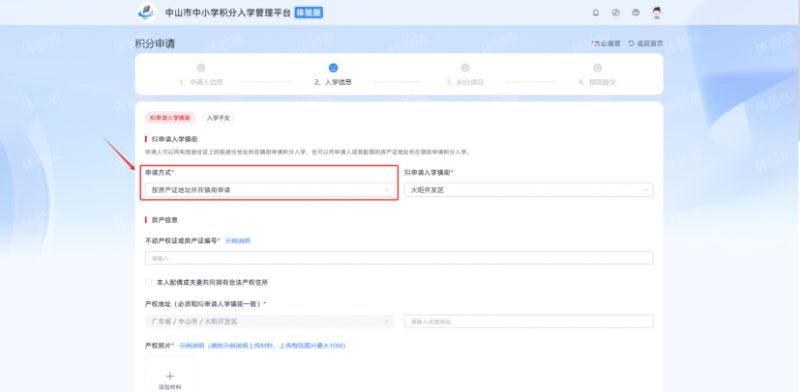Click the step 1 circle 申请人信息
This screenshot has width=800, height=392.
[201, 68]
